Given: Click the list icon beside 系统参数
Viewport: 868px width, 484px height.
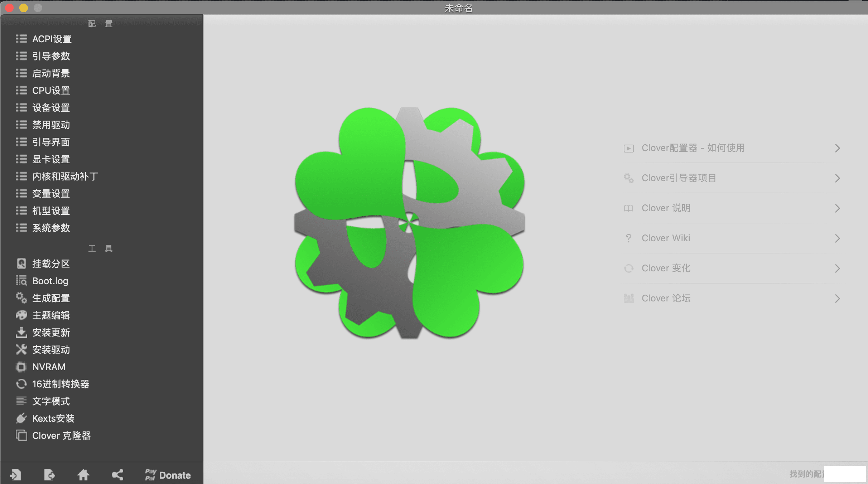Looking at the screenshot, I should pos(21,228).
